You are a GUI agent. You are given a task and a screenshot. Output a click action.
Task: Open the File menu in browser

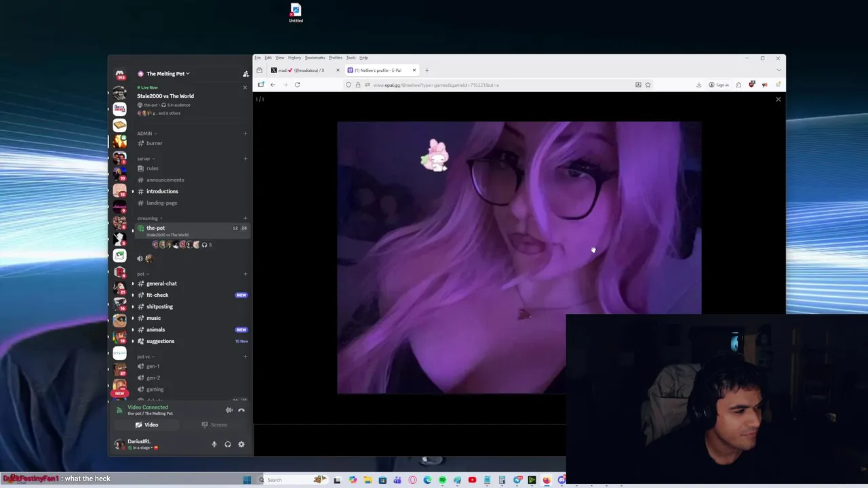pyautogui.click(x=258, y=58)
